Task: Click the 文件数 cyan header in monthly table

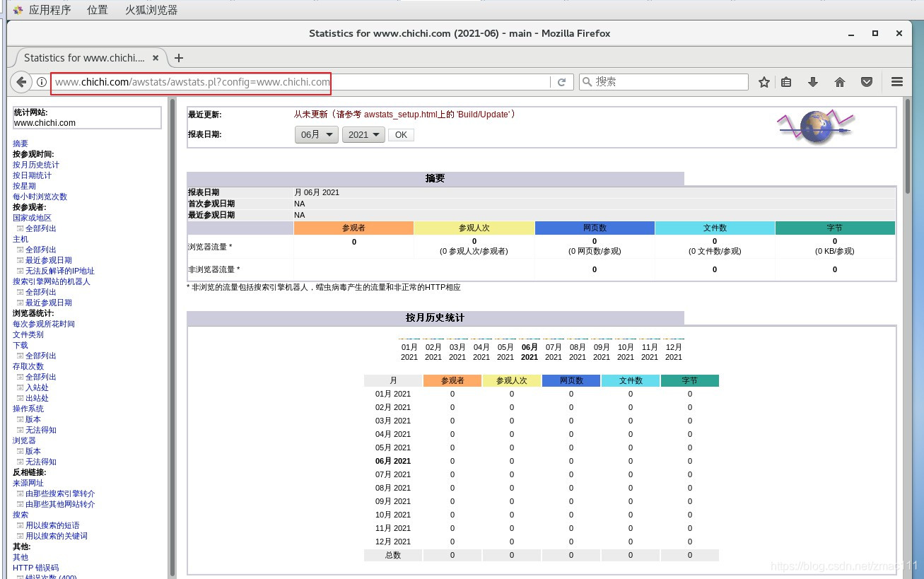Action: pos(631,380)
